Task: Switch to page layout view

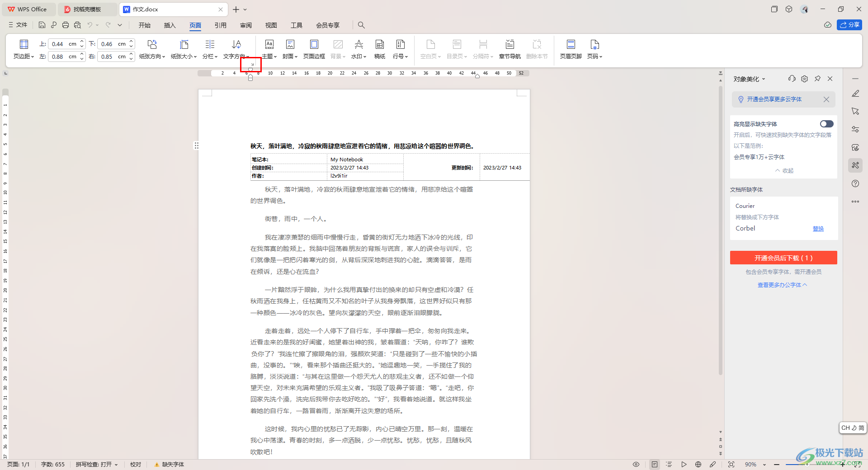Action: coord(654,464)
